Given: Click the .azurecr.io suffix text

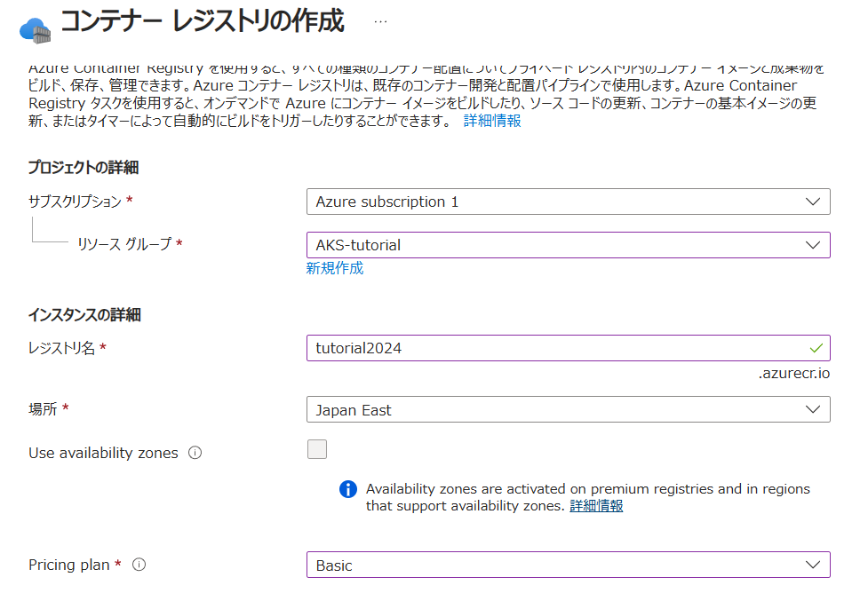Looking at the screenshot, I should point(794,374).
